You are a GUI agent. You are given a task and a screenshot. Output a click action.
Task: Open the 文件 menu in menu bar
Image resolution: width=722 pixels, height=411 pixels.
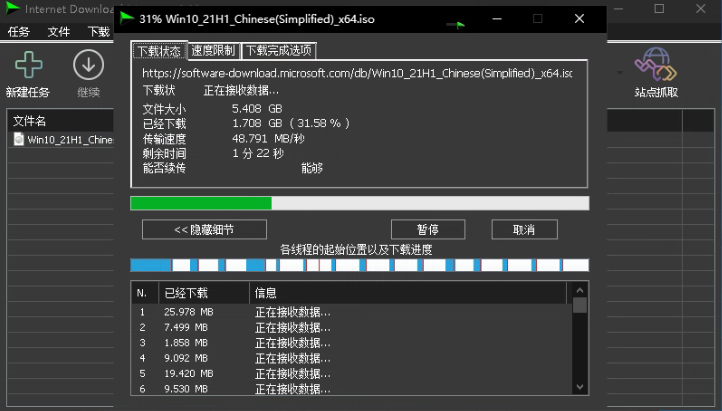tap(59, 32)
